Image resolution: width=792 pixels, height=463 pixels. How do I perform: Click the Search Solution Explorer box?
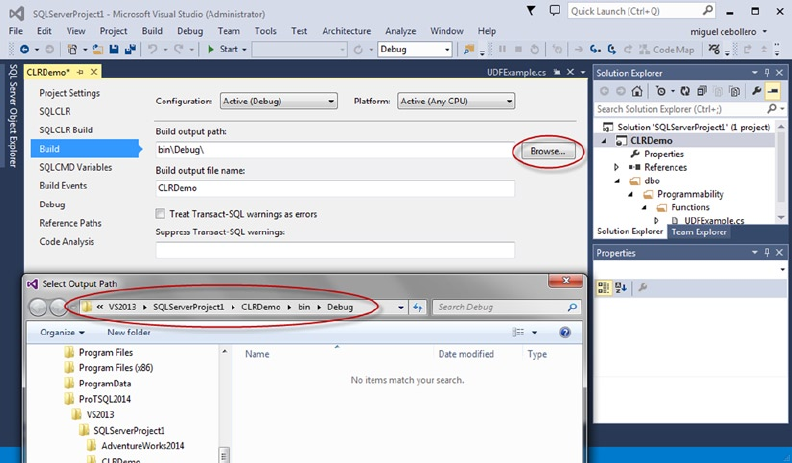pos(689,109)
